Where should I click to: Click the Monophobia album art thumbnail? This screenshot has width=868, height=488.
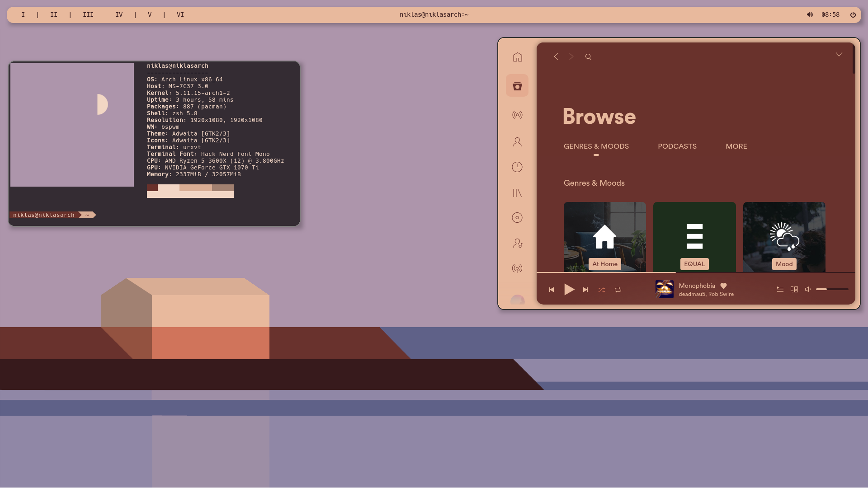664,289
